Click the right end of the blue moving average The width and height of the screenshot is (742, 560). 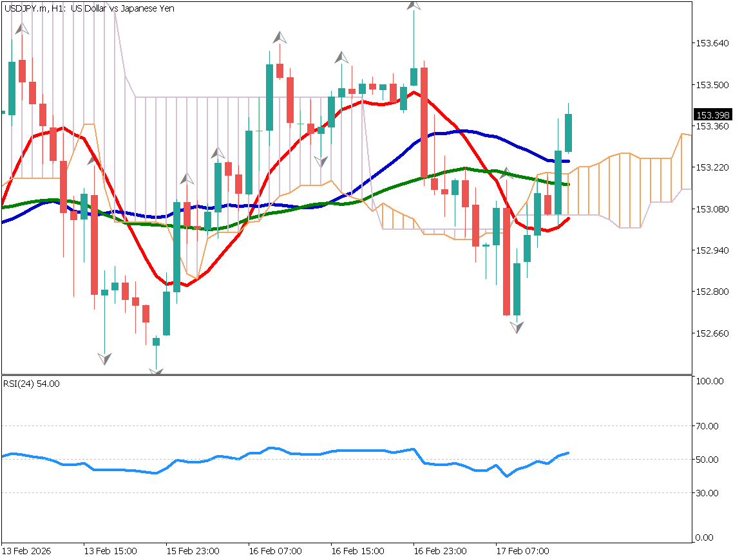coord(568,161)
